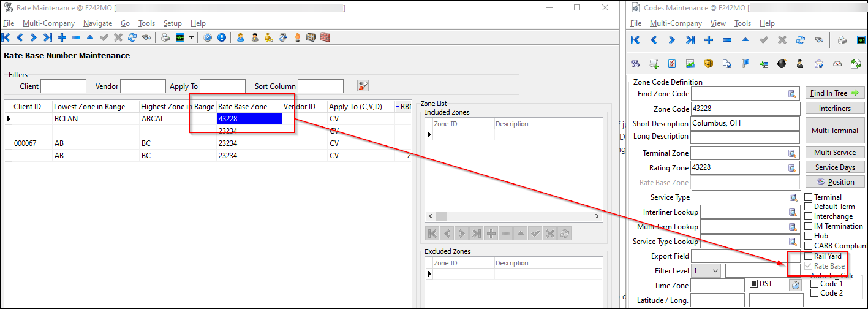This screenshot has width=868, height=309.
Task: Open the Multi Term Lookup picker
Action: point(793,227)
